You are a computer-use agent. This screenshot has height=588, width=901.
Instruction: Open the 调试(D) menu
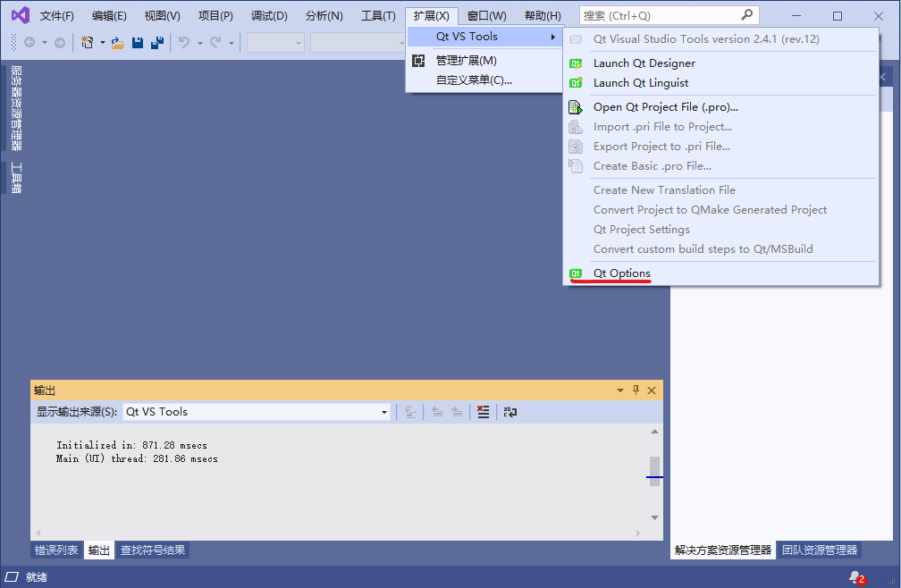pyautogui.click(x=269, y=15)
